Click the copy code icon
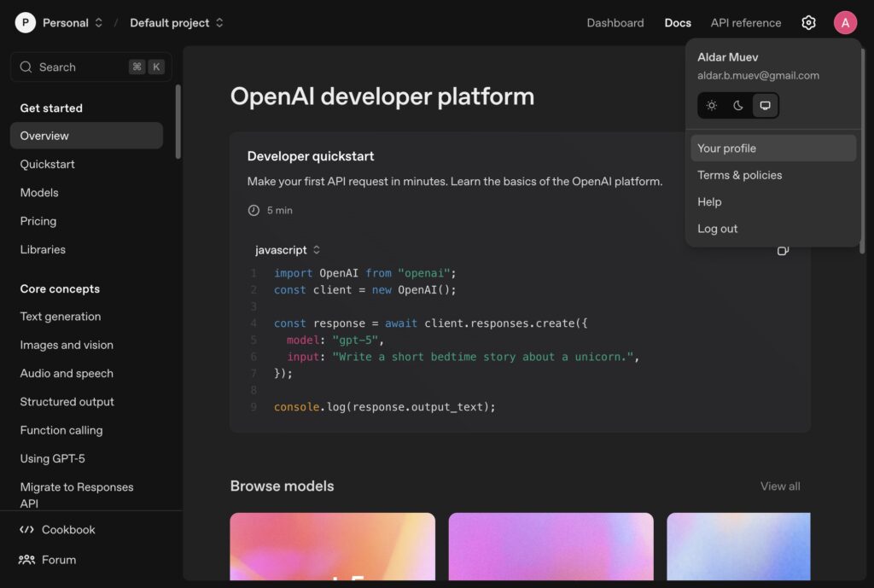The width and height of the screenshot is (874, 588). (x=783, y=251)
